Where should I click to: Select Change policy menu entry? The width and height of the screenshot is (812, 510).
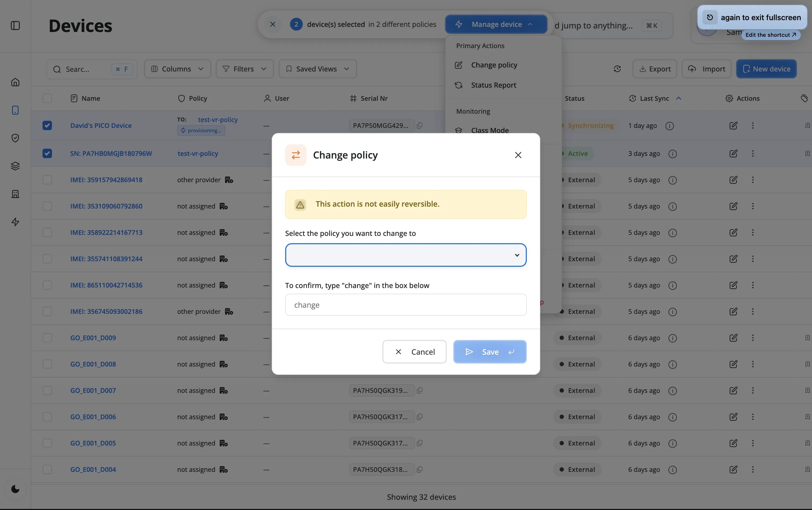point(494,65)
